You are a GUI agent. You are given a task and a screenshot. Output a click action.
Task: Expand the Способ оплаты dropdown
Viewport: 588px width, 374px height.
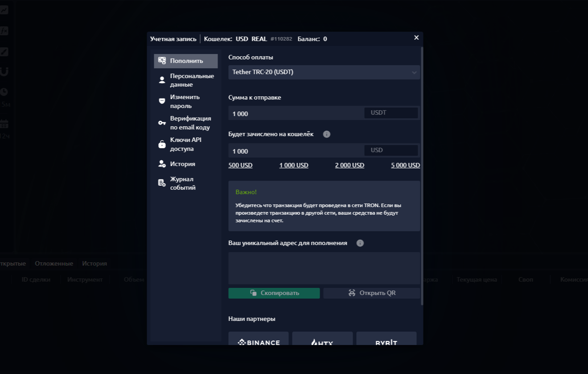324,72
